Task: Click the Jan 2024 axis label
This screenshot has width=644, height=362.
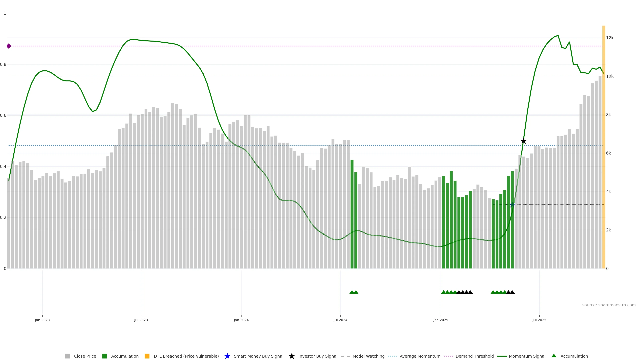Action: pos(241,320)
